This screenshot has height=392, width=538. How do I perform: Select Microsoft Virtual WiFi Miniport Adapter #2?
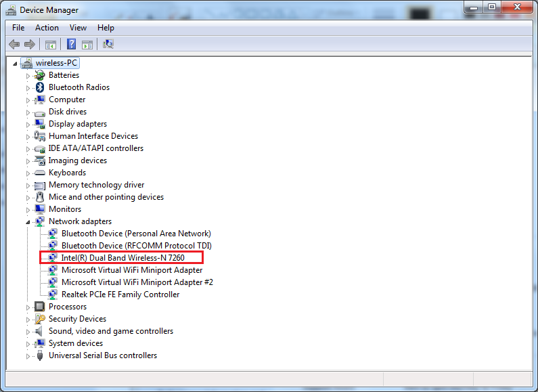coord(137,282)
